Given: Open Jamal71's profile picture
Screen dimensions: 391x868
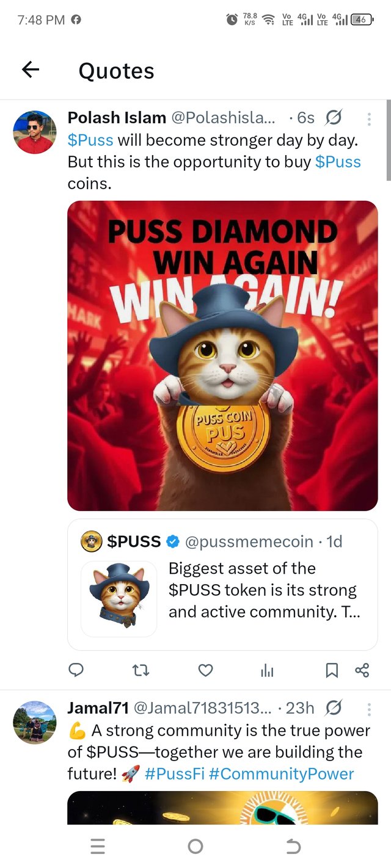Looking at the screenshot, I should point(35,722).
